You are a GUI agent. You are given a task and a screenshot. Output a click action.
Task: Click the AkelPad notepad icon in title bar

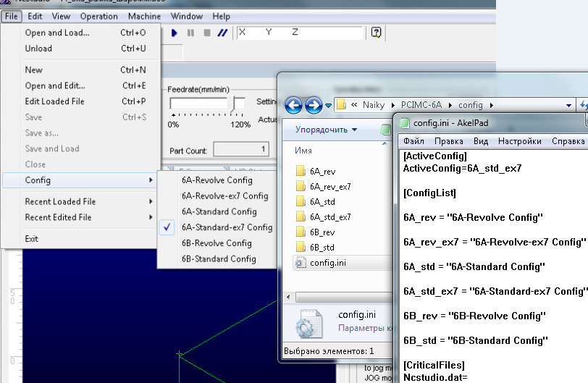pyautogui.click(x=405, y=123)
